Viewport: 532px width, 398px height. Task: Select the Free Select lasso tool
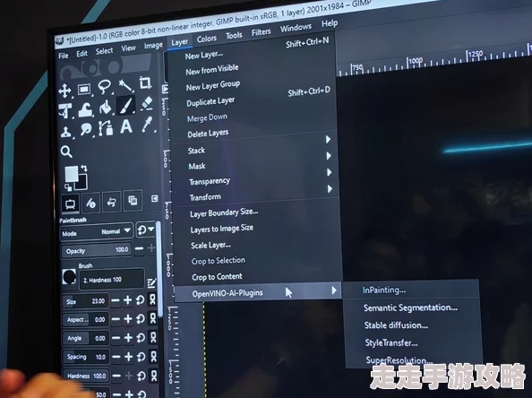tap(105, 87)
